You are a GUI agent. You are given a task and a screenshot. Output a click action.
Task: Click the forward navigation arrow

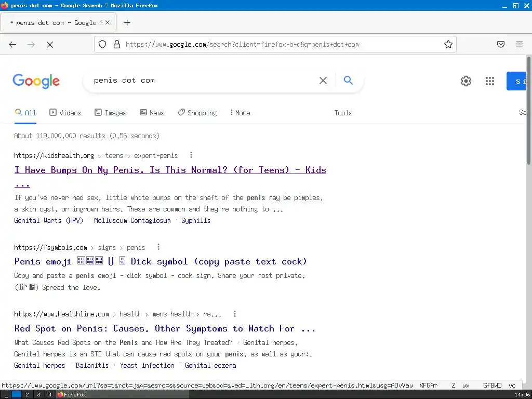31,45
